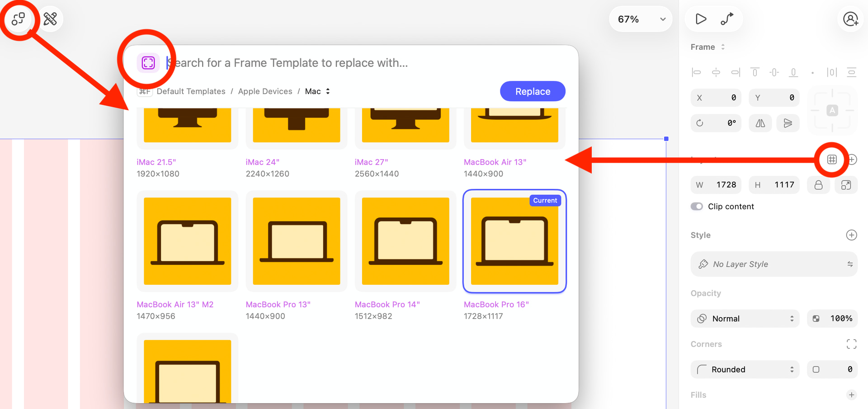This screenshot has height=409, width=868.
Task: Go to Default Templates breadcrumb
Action: pyautogui.click(x=191, y=91)
